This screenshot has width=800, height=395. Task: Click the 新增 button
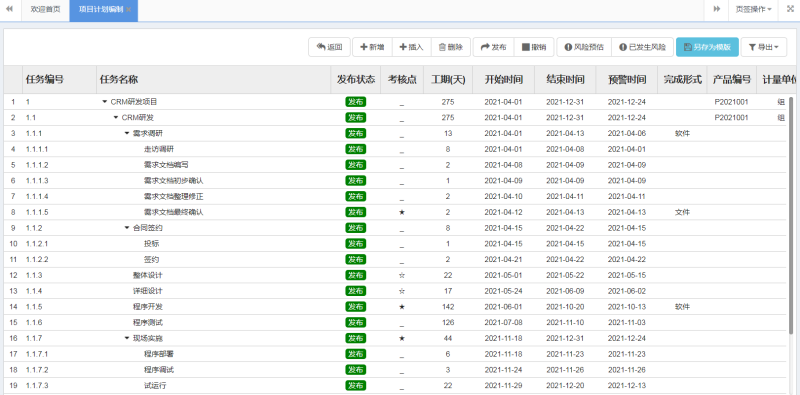[x=372, y=47]
